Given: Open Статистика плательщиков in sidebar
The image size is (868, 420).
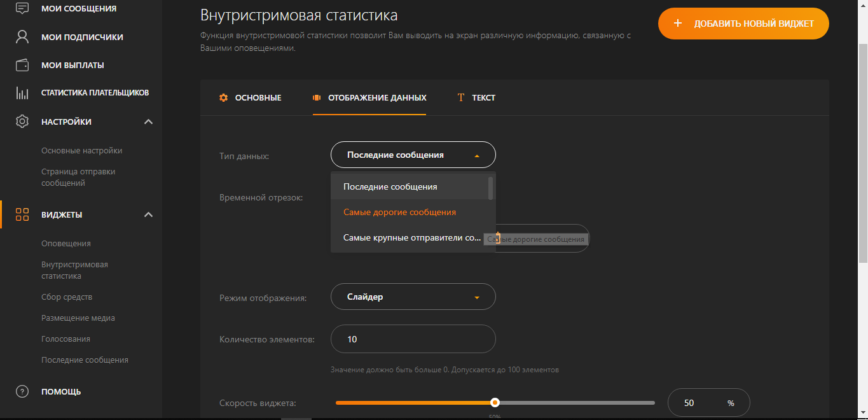Looking at the screenshot, I should point(95,93).
